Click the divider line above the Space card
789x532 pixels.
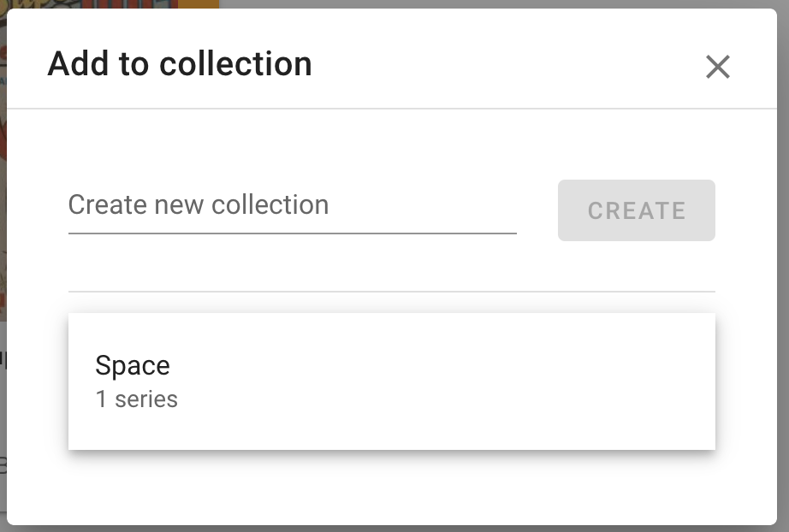coord(391,292)
